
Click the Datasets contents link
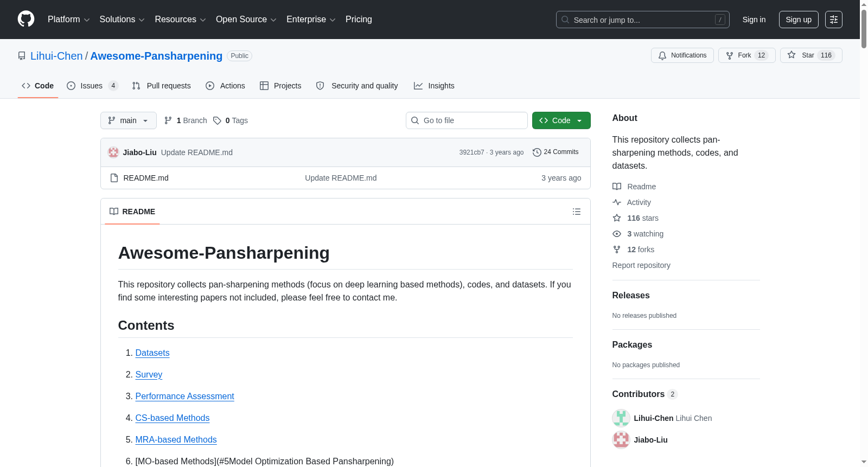[152, 353]
